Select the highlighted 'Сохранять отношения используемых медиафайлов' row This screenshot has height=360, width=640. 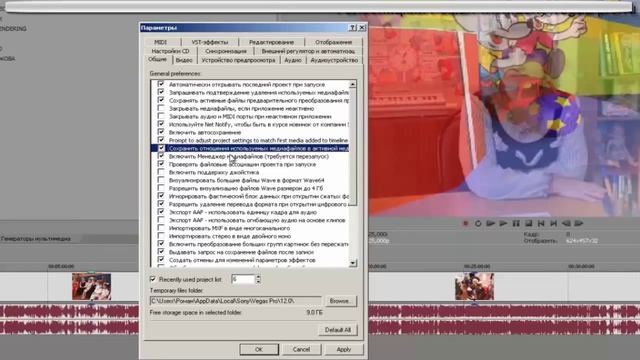pyautogui.click(x=250, y=148)
